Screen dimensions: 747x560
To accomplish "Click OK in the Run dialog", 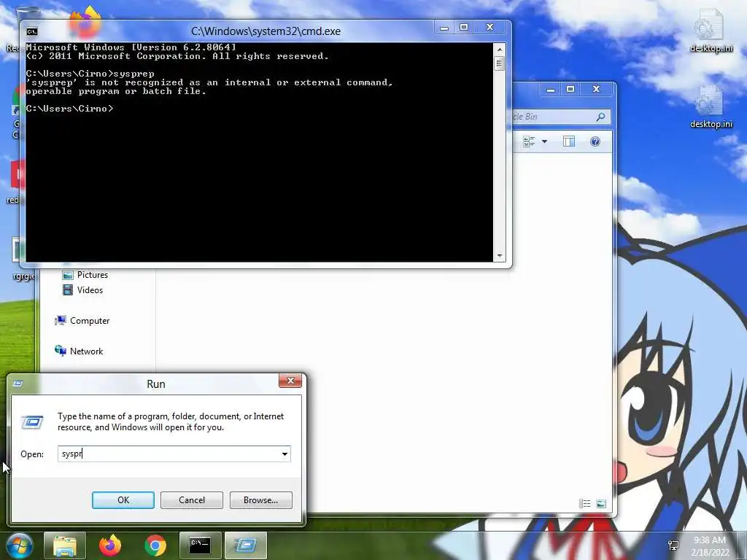I will (x=123, y=500).
